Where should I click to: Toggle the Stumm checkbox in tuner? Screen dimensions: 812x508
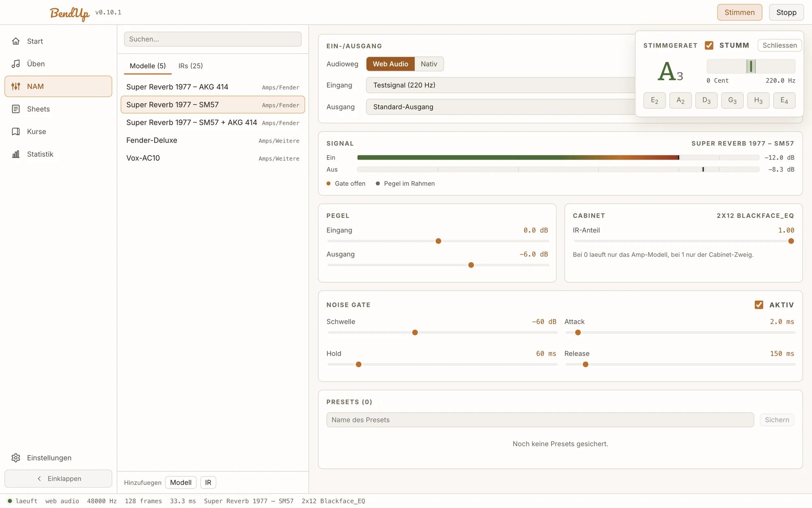(709, 45)
